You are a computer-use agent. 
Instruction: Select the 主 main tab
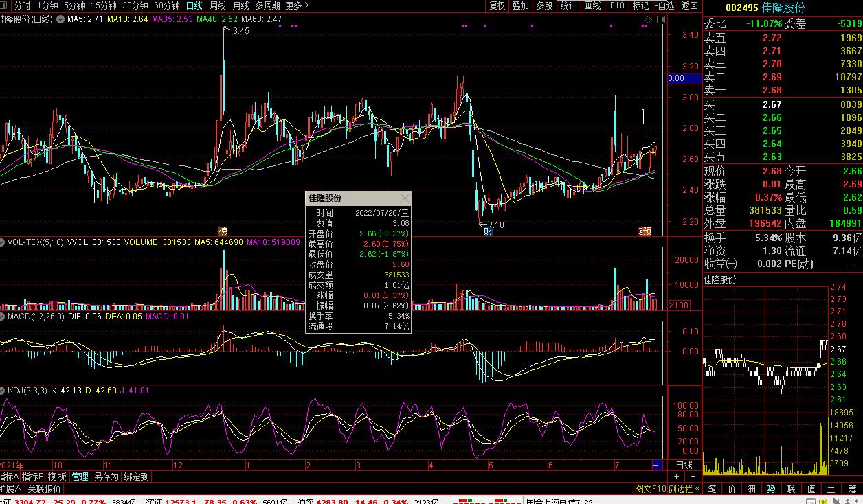pyautogui.click(x=832, y=489)
